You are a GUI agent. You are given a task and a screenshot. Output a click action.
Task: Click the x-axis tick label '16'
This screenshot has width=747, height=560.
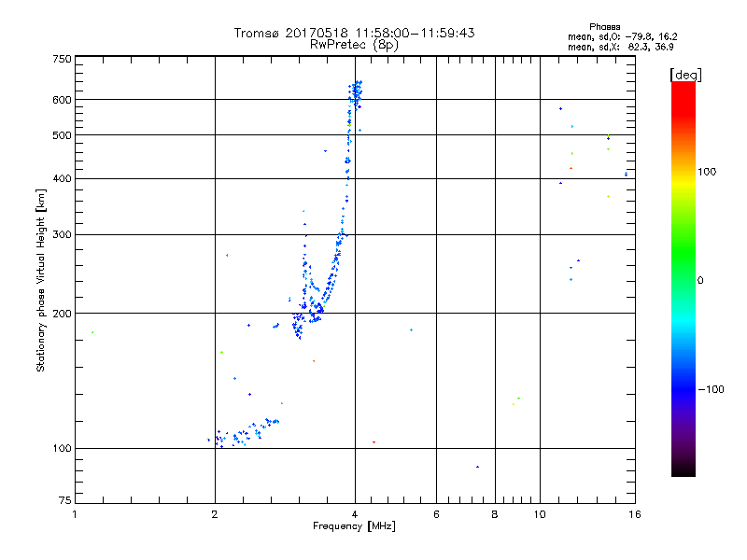point(635,514)
